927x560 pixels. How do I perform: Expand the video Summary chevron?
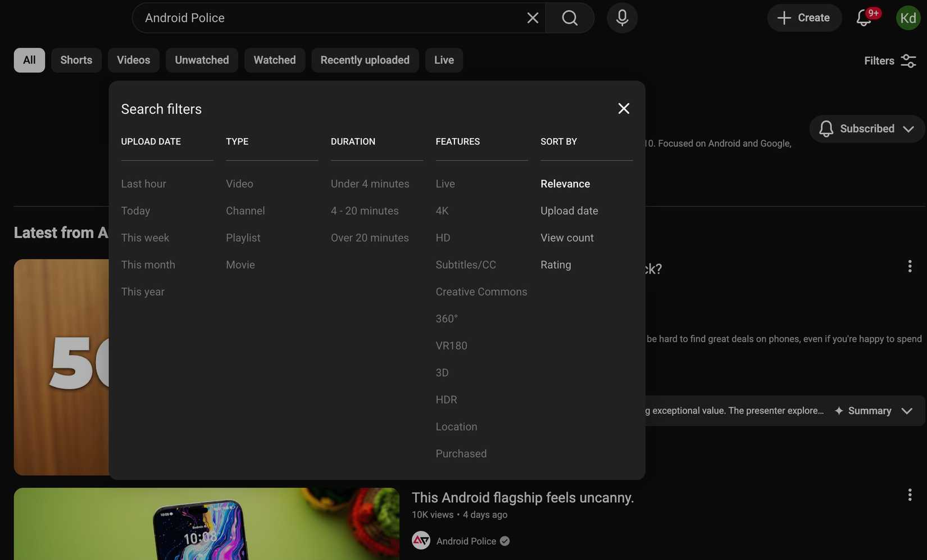(907, 411)
